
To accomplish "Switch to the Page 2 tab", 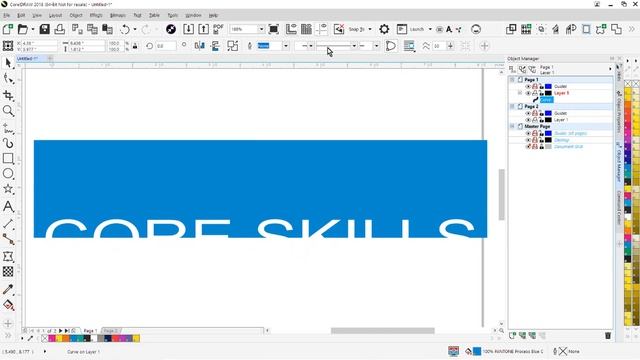I will (x=111, y=331).
